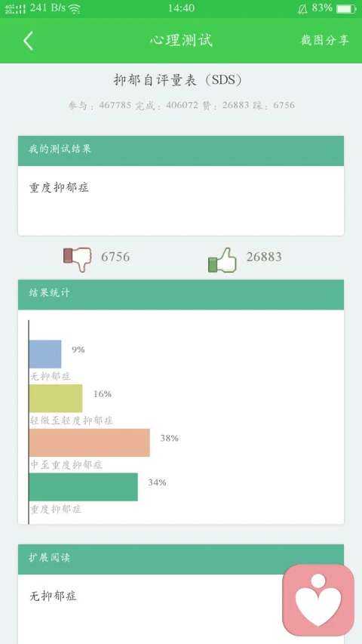Screen dimensions: 362x644
Task: Tap the battery icon in status bar
Action: (346, 8)
